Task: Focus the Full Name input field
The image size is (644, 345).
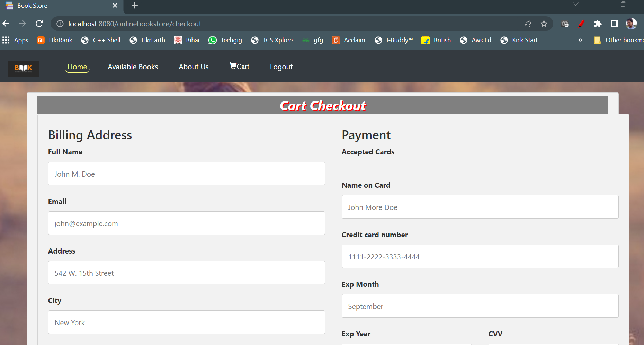Action: tap(187, 174)
